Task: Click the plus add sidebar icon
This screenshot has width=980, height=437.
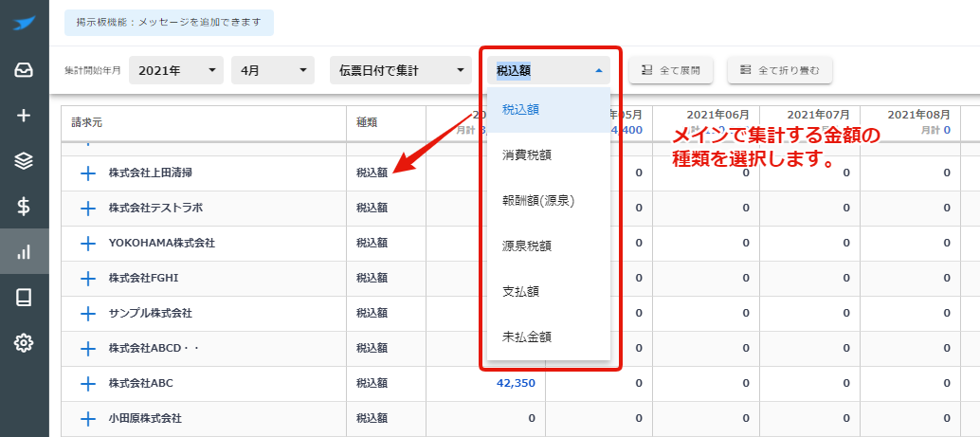Action: pyautogui.click(x=24, y=116)
